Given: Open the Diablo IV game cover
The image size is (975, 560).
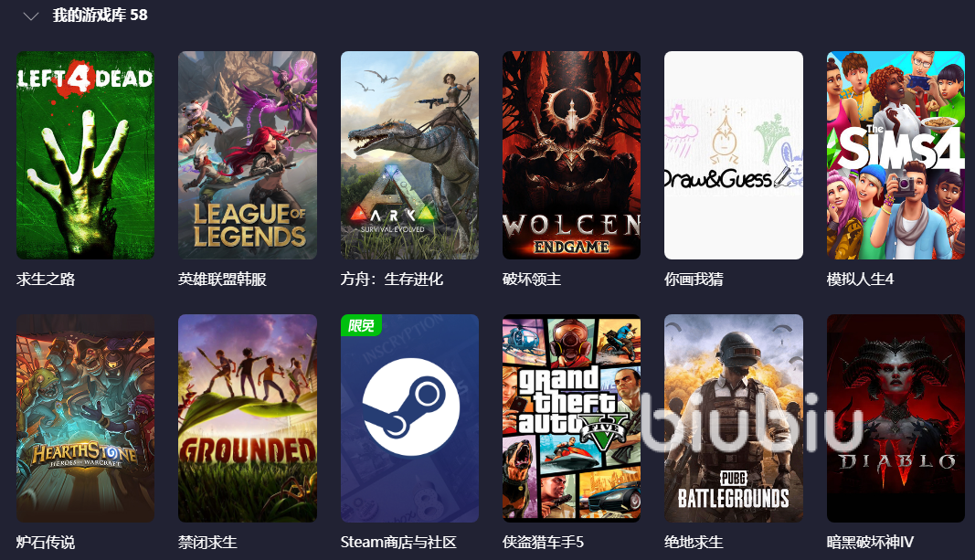Looking at the screenshot, I should pyautogui.click(x=896, y=418).
